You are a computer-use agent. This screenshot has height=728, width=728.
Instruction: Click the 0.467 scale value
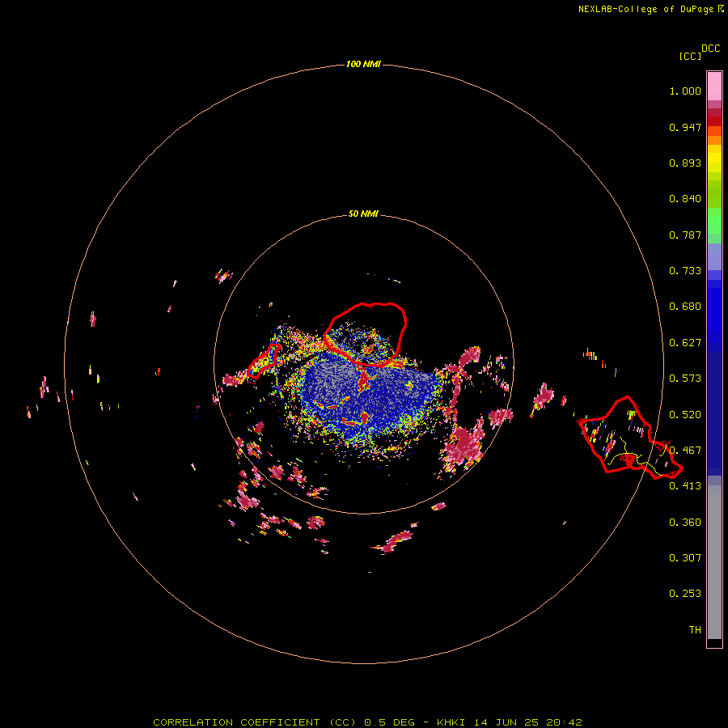tap(685, 451)
